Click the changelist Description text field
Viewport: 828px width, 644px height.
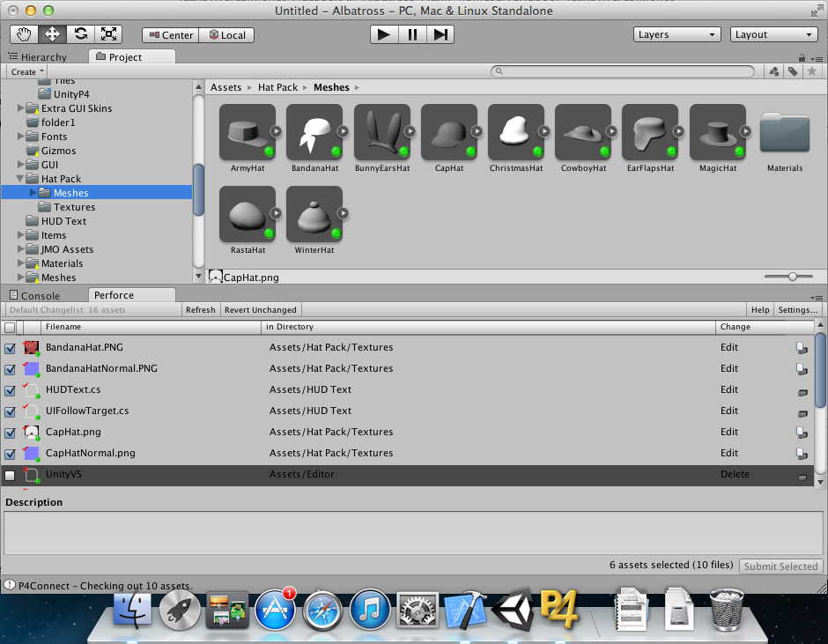coord(413,532)
